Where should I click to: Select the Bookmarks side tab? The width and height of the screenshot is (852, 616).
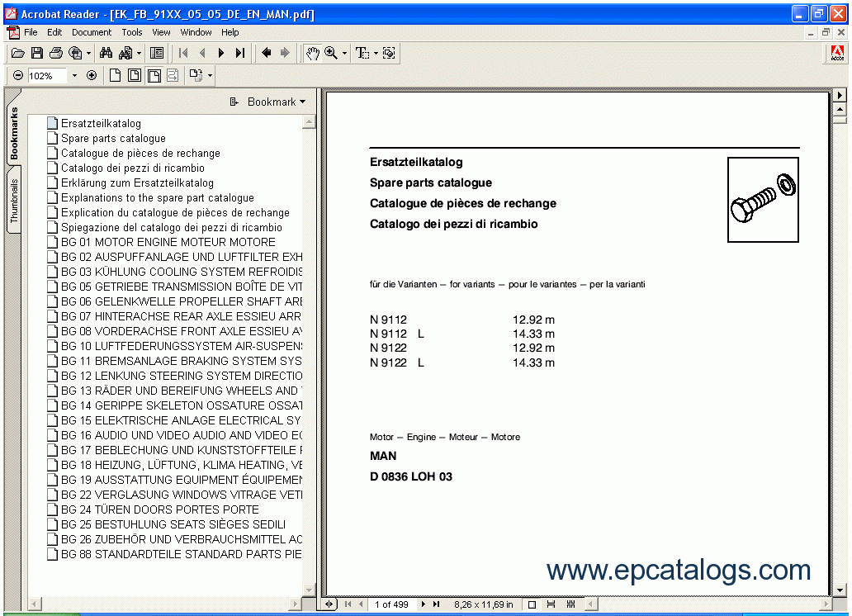click(13, 133)
